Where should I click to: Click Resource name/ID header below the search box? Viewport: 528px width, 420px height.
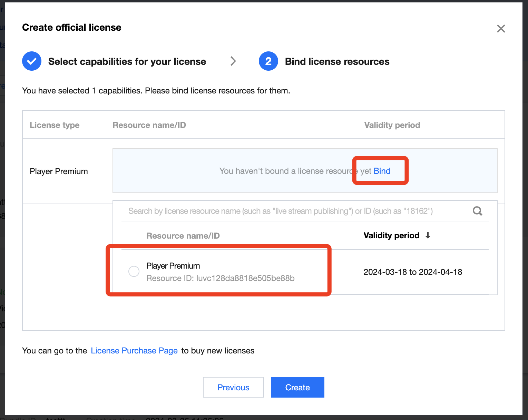point(183,236)
